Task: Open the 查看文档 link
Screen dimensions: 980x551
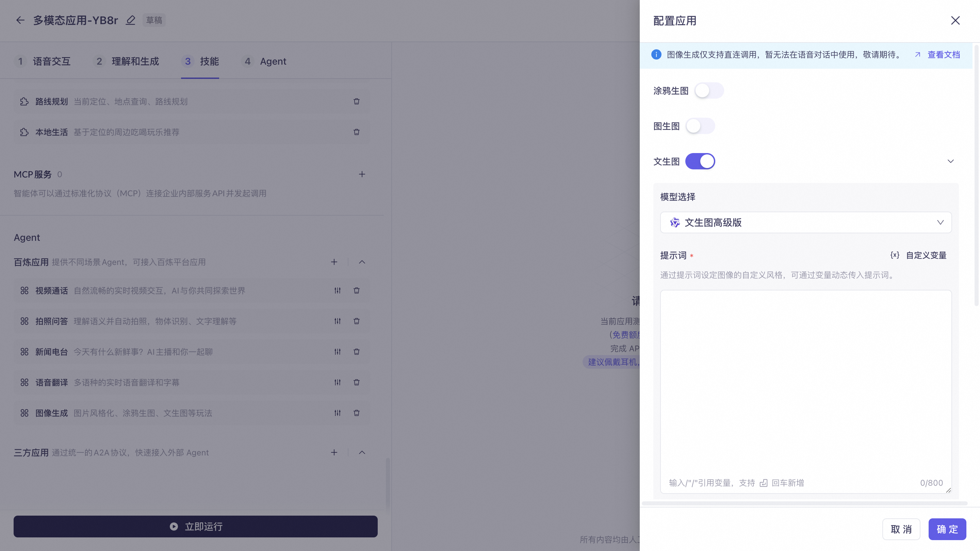Action: tap(944, 54)
